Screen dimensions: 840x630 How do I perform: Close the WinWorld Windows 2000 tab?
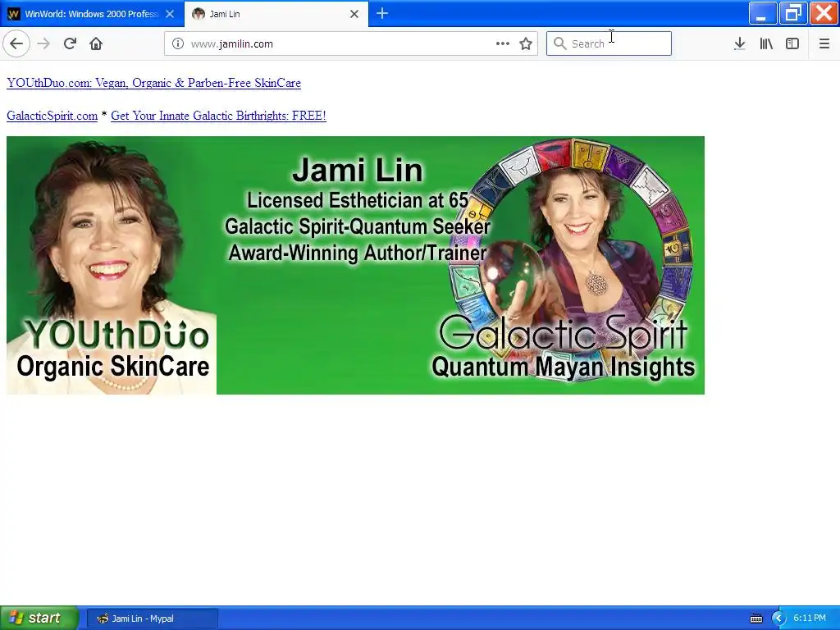click(x=170, y=14)
